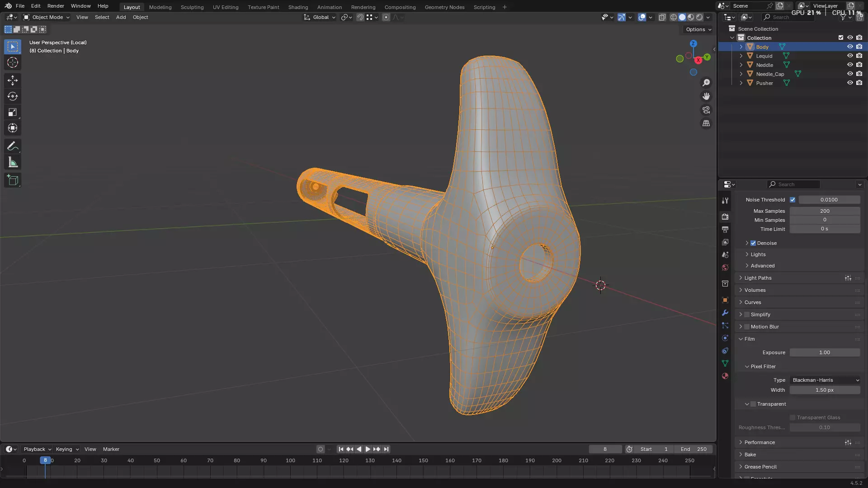Hide the Lequid object in viewport
868x488 pixels.
[850, 56]
